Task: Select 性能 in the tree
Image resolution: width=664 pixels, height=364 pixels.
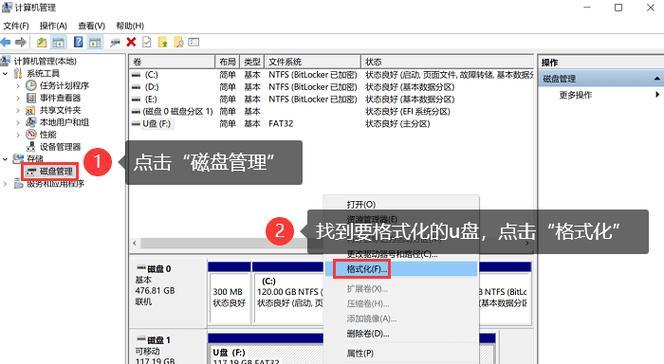Action: (x=47, y=135)
